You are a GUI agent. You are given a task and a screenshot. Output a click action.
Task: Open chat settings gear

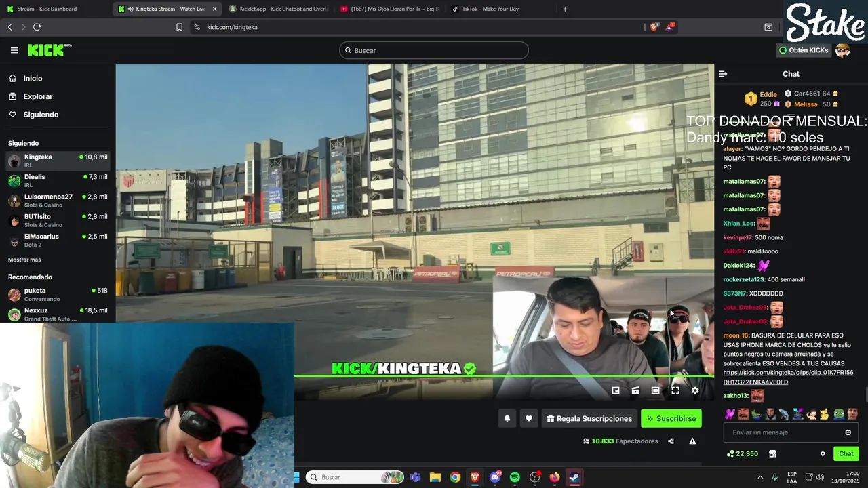[x=823, y=454]
